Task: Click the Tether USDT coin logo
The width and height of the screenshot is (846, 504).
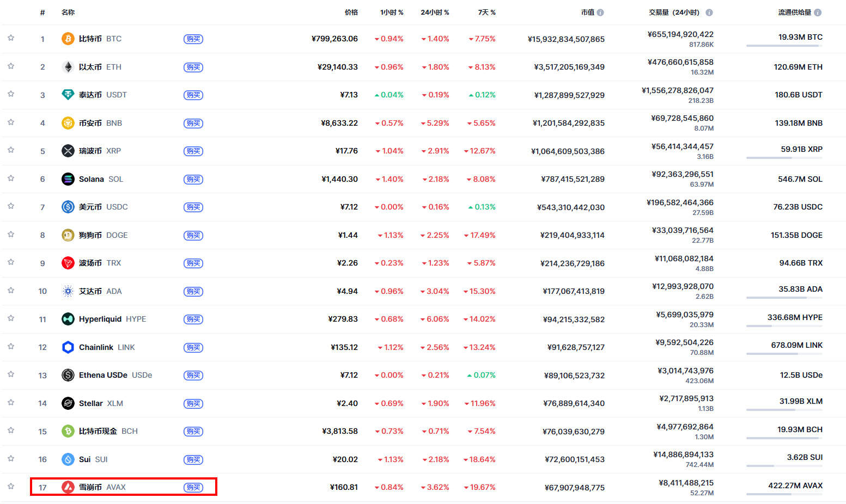Action: [68, 95]
